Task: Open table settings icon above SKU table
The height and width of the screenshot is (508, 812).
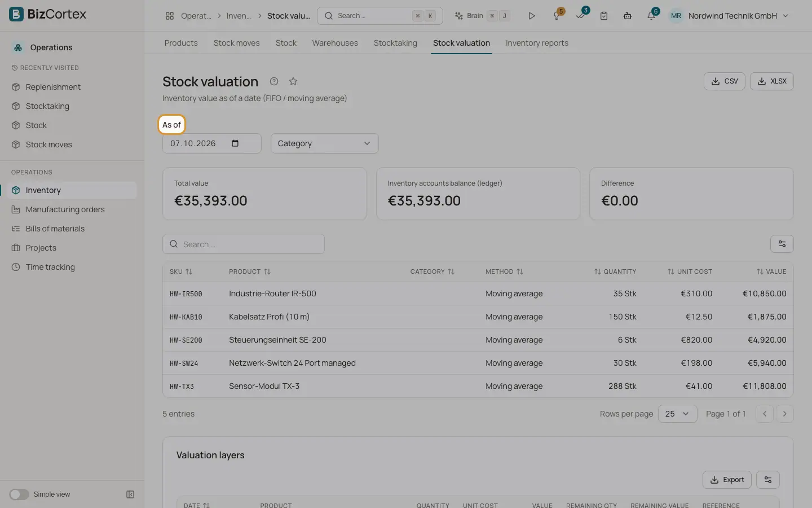Action: pyautogui.click(x=782, y=244)
